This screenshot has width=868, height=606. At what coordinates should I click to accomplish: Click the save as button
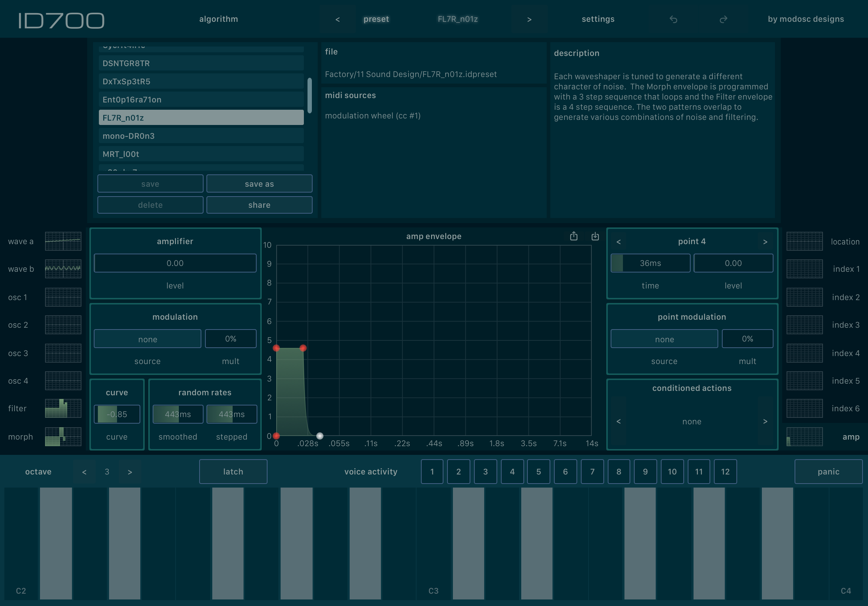point(259,183)
